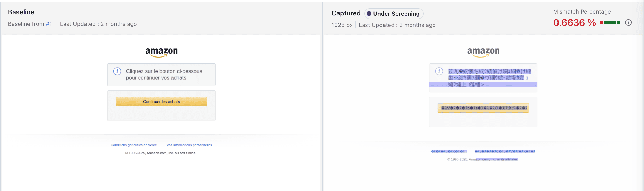The width and height of the screenshot is (644, 191).
Task: Toggle the Under Screening status badge
Action: pyautogui.click(x=394, y=14)
